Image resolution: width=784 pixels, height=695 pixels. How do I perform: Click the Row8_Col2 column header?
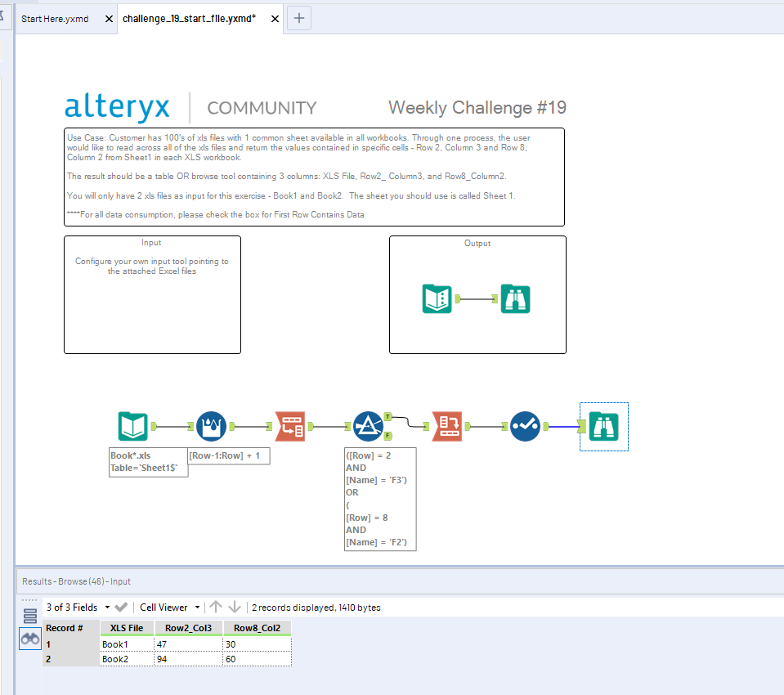(257, 628)
